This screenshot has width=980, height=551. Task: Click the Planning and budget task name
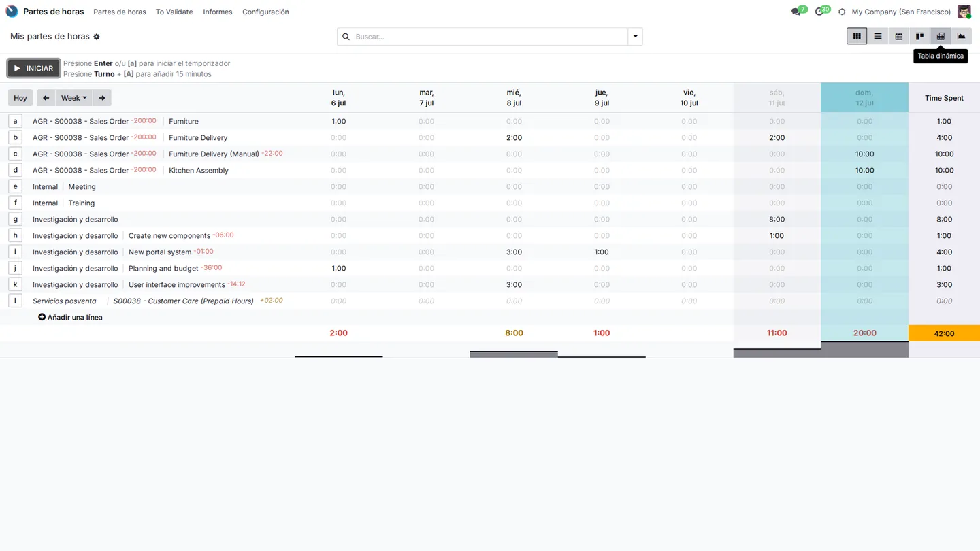163,269
